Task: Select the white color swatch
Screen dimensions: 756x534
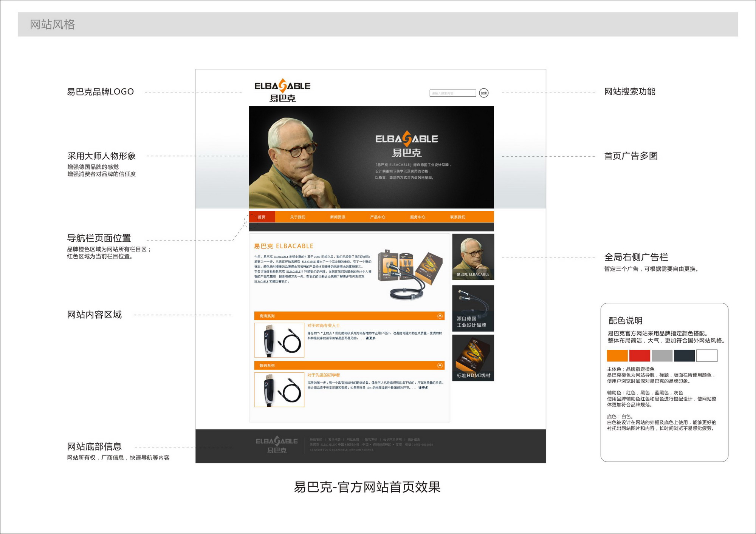Action: (707, 355)
